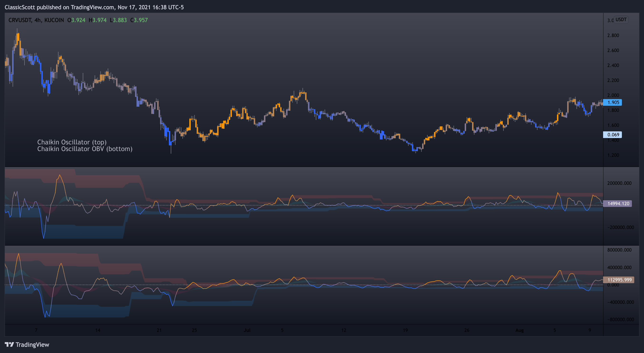Click the close price value C3.957
The width and height of the screenshot is (644, 353).
tap(139, 20)
